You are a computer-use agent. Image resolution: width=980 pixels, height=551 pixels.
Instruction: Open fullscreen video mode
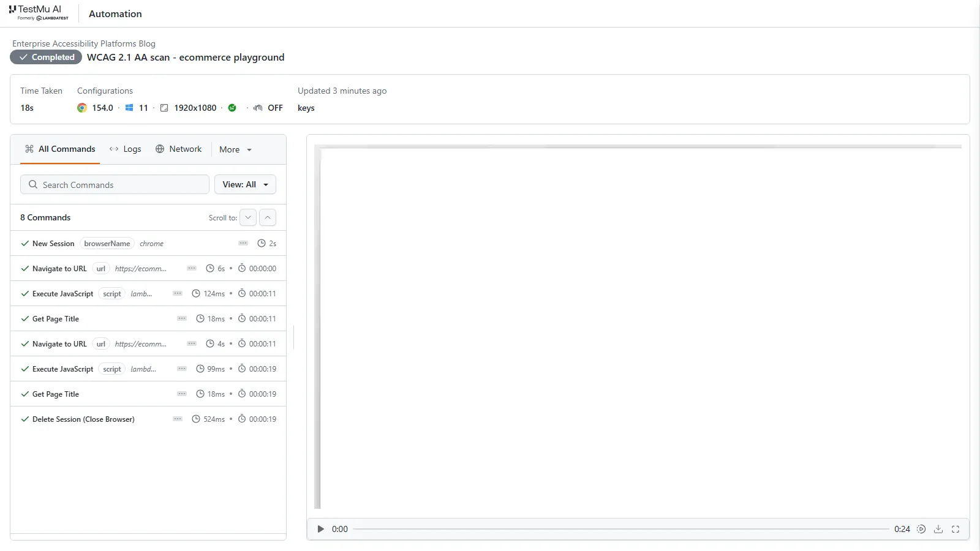[956, 529]
